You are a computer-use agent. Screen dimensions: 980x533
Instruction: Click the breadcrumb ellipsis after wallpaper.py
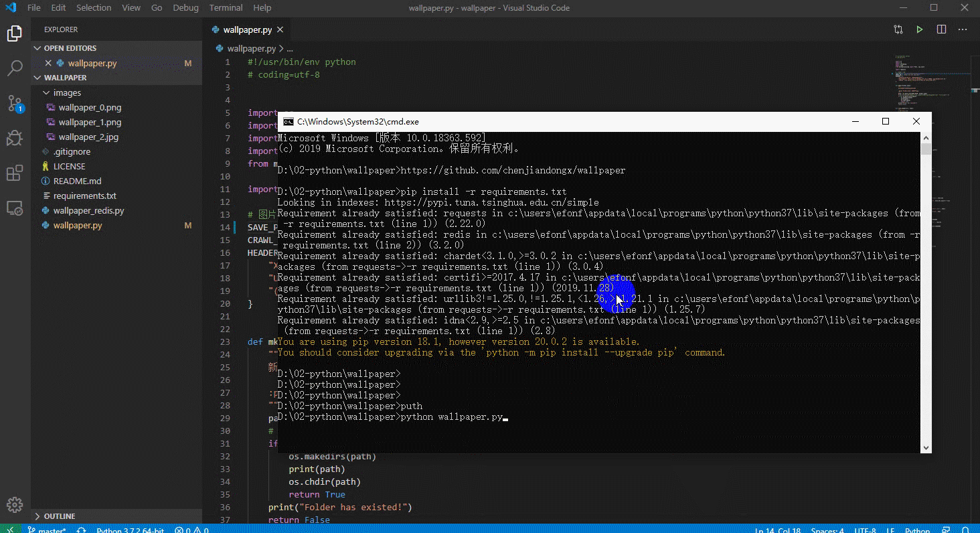pos(290,49)
